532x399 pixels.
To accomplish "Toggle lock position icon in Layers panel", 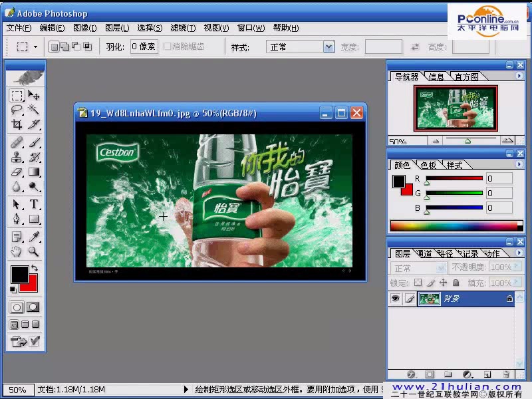I will point(443,282).
